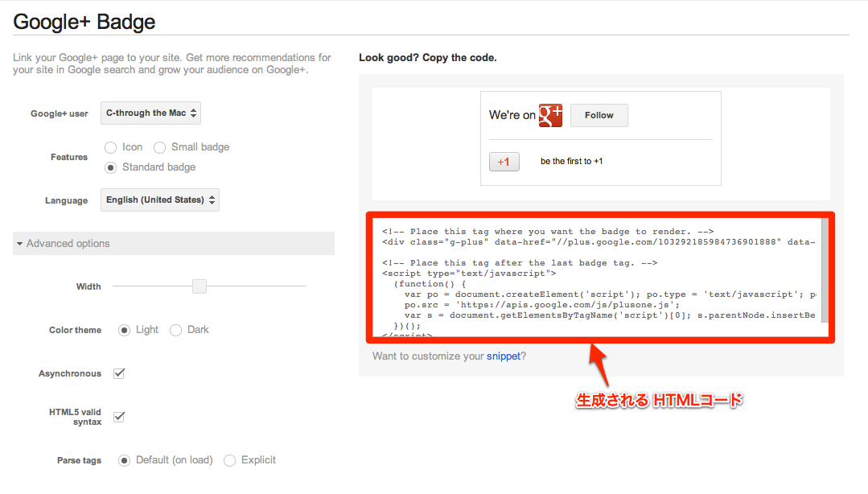Image resolution: width=868 pixels, height=494 pixels.
Task: Switch color theme to Dark
Action: 175,330
